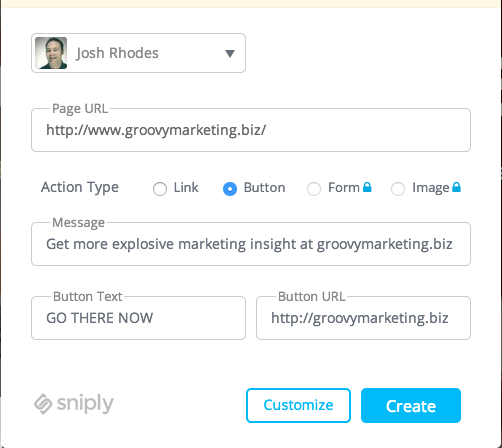Open dropdown arrow beside Josh Rhodes
The image size is (502, 448).
[x=230, y=53]
